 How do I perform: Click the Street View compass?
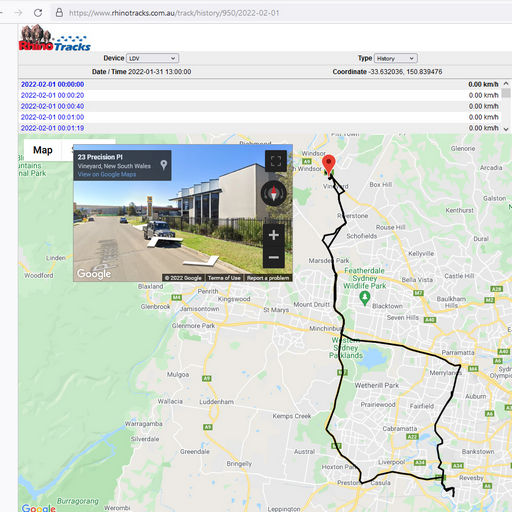(274, 193)
